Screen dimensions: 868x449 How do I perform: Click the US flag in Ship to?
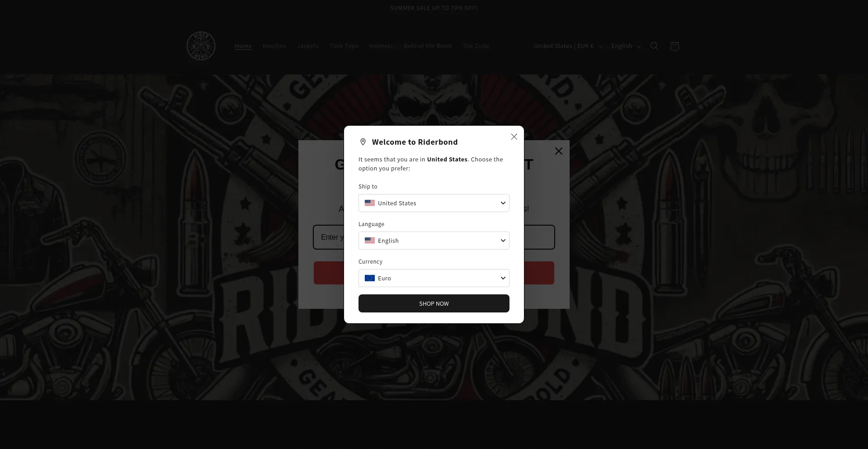pyautogui.click(x=370, y=203)
